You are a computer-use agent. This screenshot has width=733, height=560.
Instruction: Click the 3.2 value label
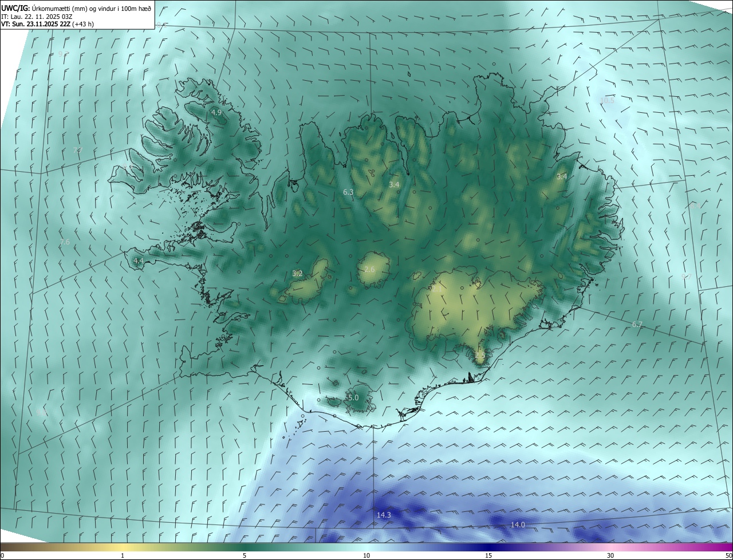pyautogui.click(x=297, y=274)
